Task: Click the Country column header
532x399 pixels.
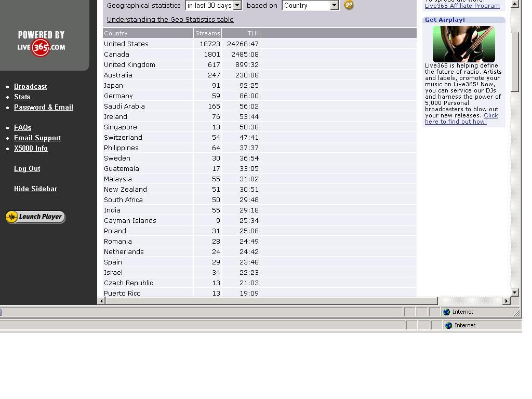Action: pyautogui.click(x=148, y=33)
